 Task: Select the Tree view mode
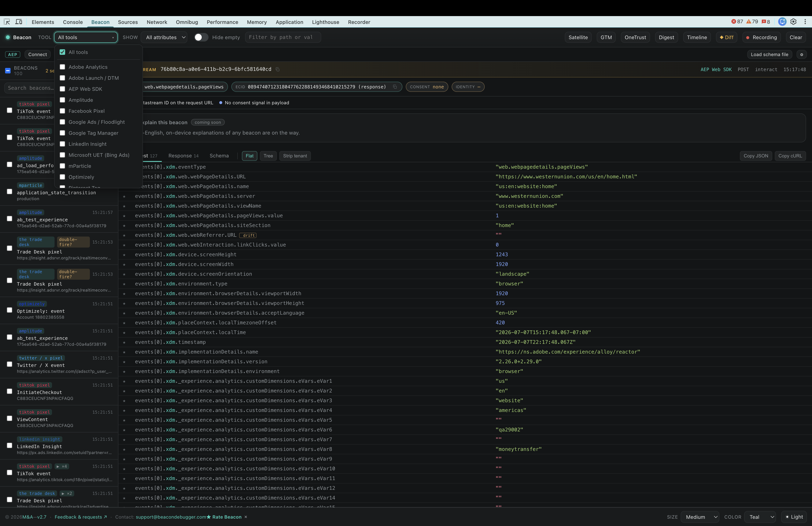point(268,156)
